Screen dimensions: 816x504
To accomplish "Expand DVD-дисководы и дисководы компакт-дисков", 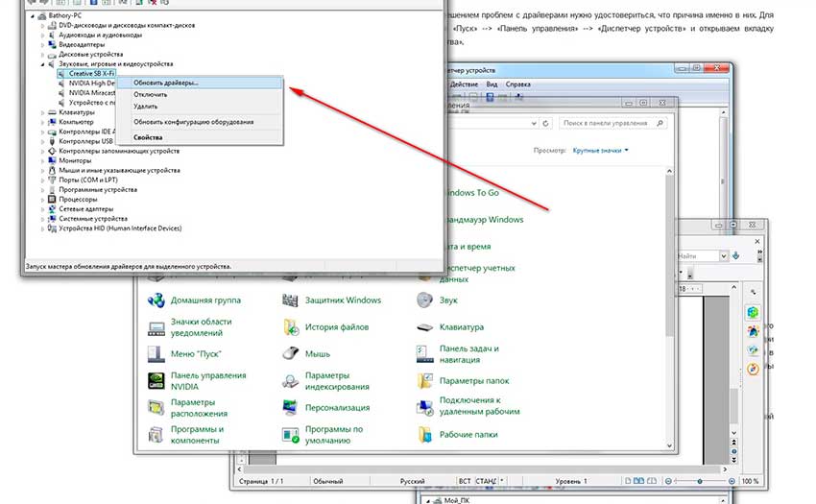I will 42,25.
